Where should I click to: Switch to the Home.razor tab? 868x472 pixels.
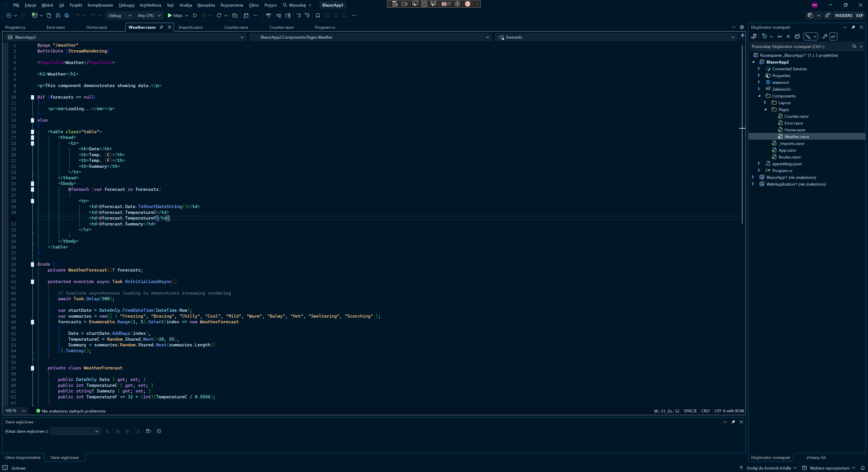[x=97, y=27]
